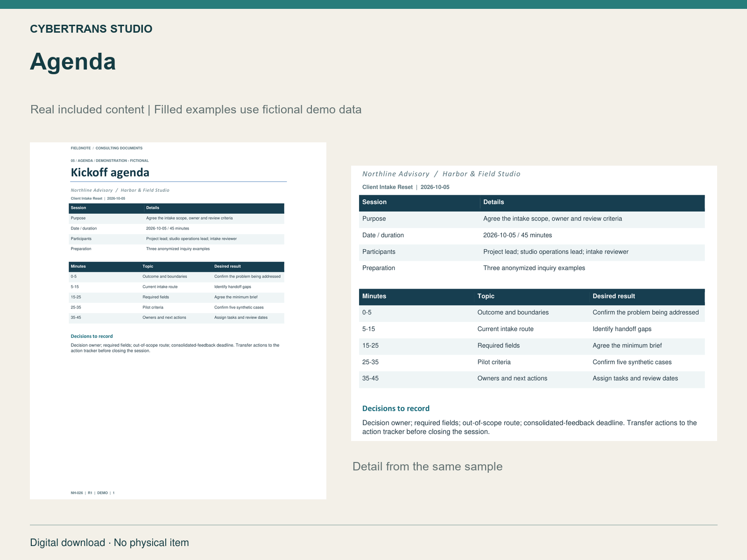Click 'Outcome and boundaries' in enlarged detail
The width and height of the screenshot is (747, 560).
point(513,313)
